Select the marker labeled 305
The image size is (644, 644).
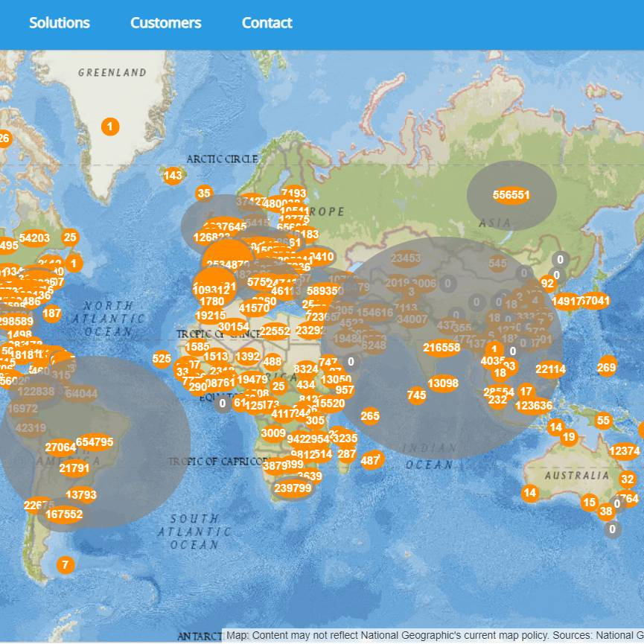(315, 421)
